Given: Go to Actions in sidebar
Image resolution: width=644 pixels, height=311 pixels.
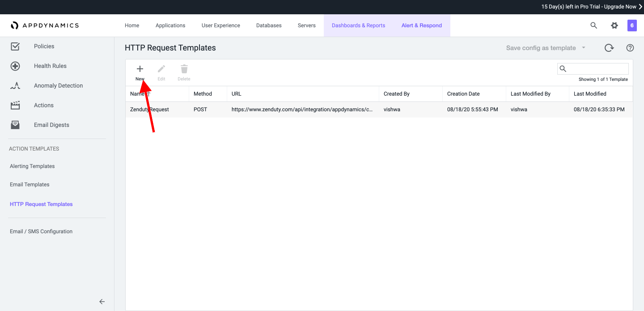Looking at the screenshot, I should [44, 105].
